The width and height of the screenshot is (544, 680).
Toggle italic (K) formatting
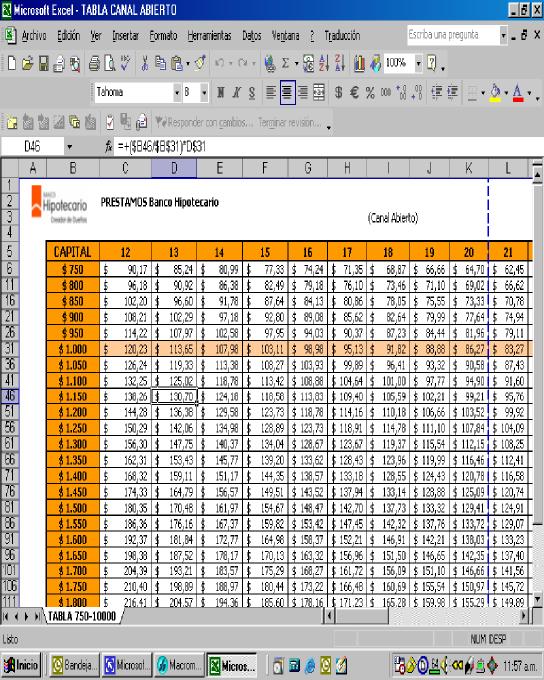pyautogui.click(x=236, y=92)
